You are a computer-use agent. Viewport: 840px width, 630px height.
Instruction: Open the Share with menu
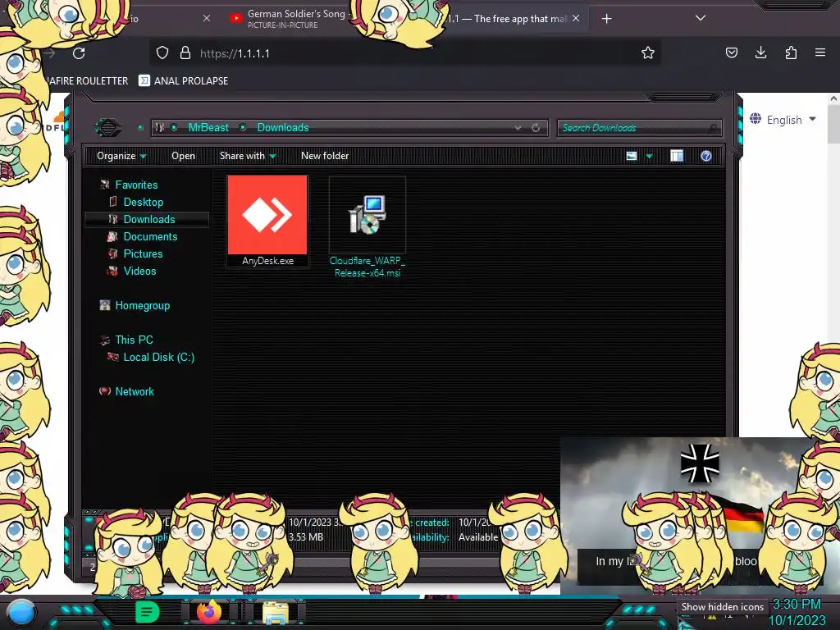(x=248, y=156)
